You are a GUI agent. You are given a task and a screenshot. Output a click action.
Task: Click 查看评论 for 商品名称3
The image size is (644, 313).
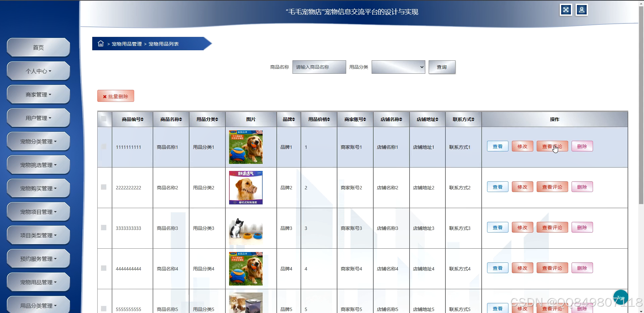[x=552, y=228]
